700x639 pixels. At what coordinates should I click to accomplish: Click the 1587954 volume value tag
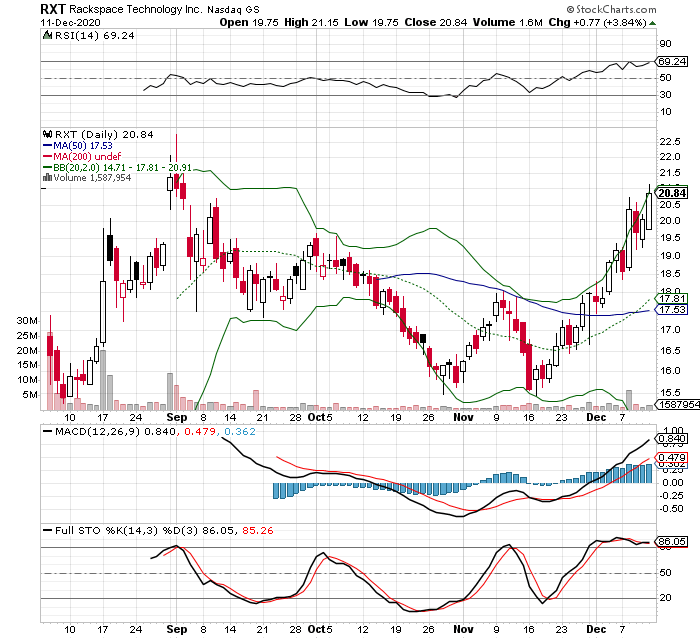tap(677, 404)
